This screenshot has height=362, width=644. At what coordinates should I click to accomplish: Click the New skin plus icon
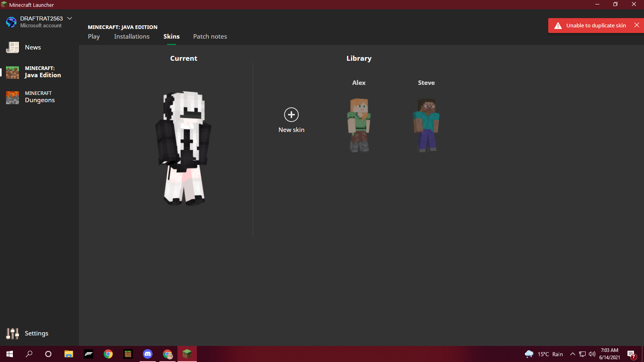tap(291, 115)
